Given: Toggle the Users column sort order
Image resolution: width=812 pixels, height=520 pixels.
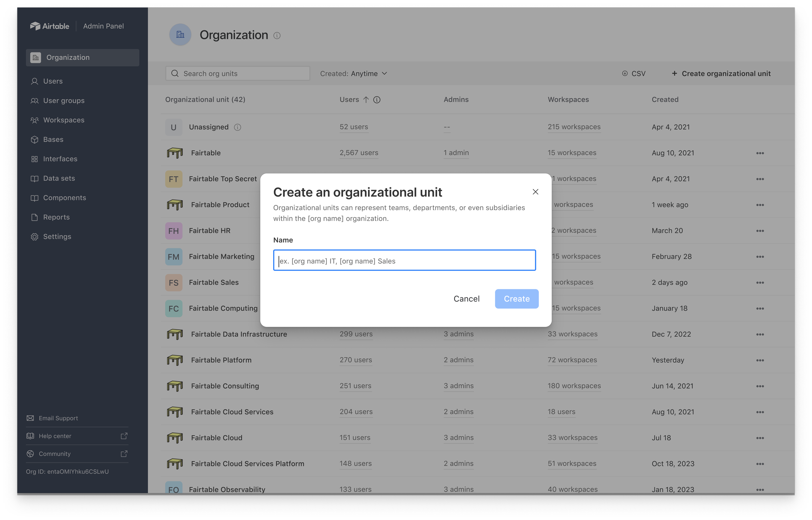Looking at the screenshot, I should click(366, 100).
